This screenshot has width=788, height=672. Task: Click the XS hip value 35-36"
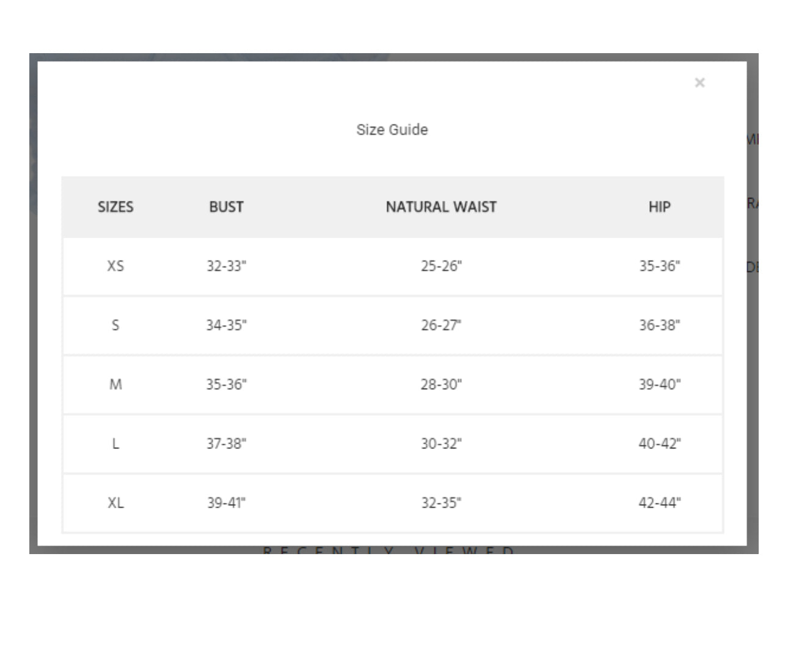pyautogui.click(x=660, y=266)
